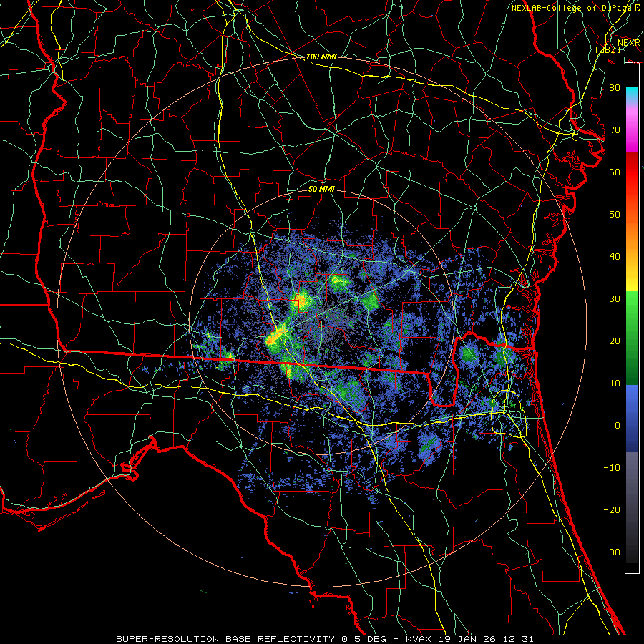Click the -30 value on the dBZ scale
The image size is (644, 644).
click(x=612, y=552)
